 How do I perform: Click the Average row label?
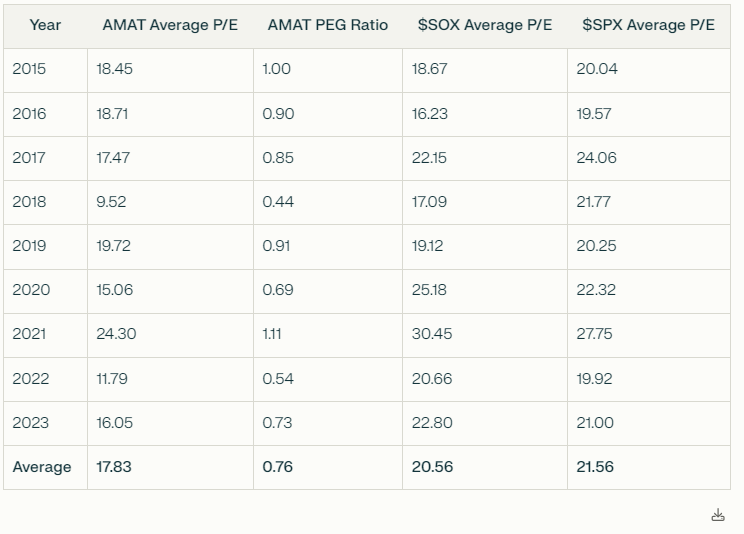42,467
